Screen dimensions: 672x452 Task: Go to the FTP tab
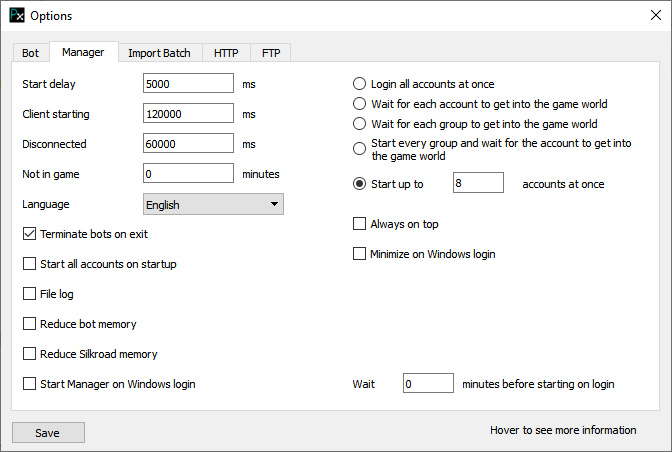[x=271, y=53]
